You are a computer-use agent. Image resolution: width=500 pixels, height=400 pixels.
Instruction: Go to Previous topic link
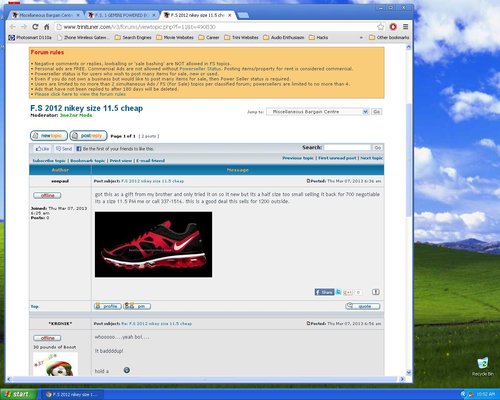[298, 158]
